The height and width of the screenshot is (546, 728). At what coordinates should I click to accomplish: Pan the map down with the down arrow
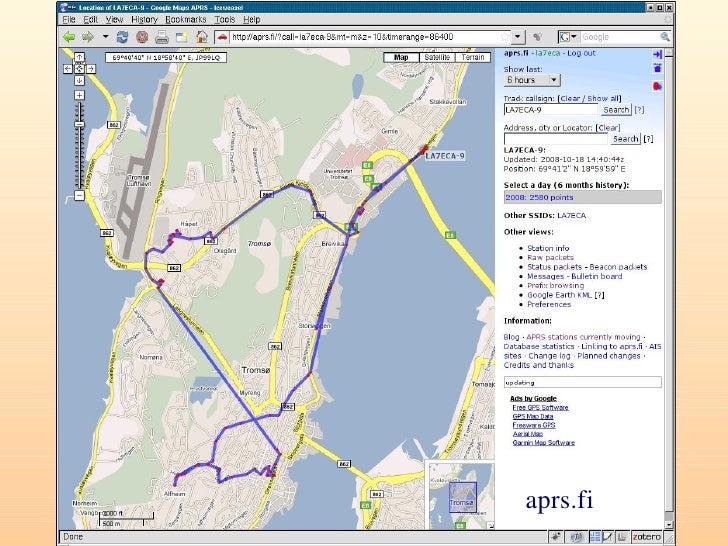(x=79, y=80)
